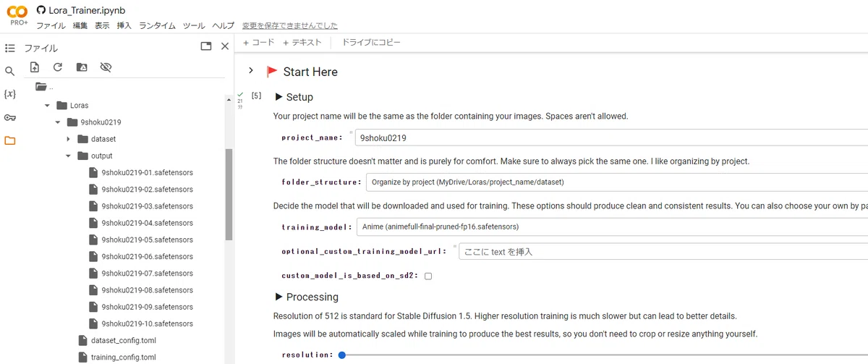Image resolution: width=868 pixels, height=364 pixels.
Task: Select 9shoku0219-03.safetensors file
Action: point(148,206)
